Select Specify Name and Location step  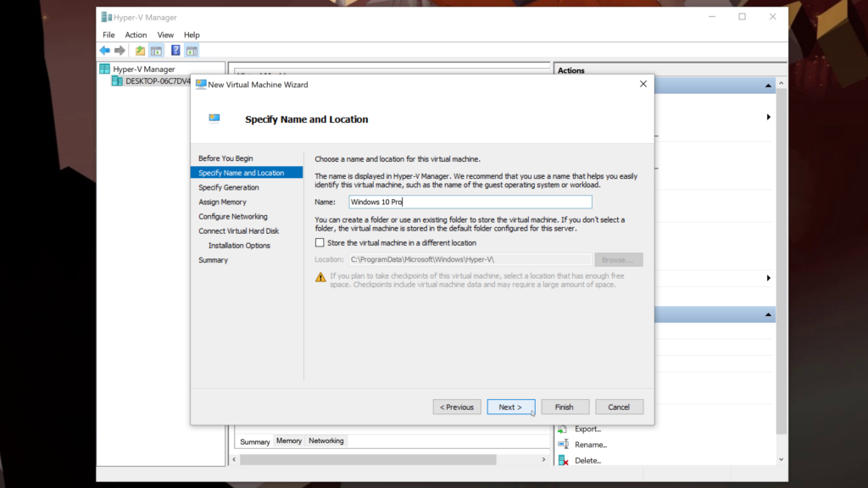point(247,173)
